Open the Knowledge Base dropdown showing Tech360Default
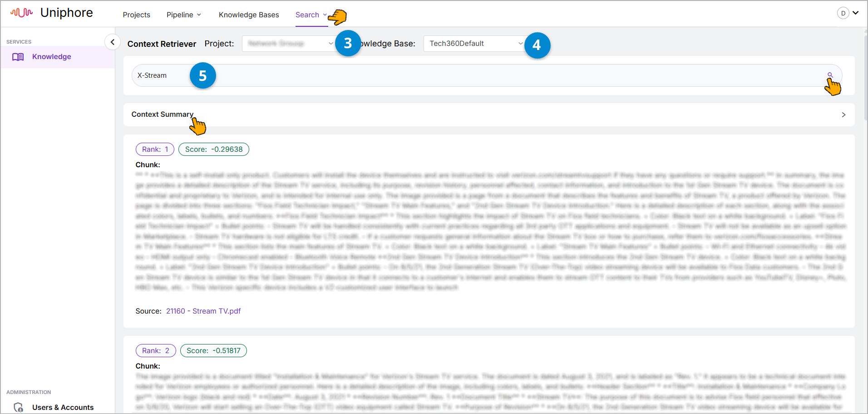The image size is (868, 414). 474,44
